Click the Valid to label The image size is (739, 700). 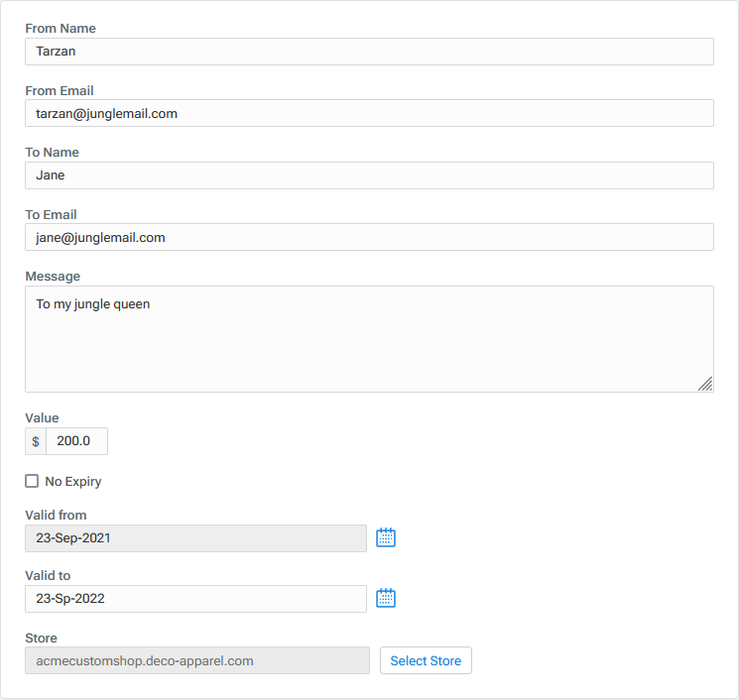[x=48, y=576]
